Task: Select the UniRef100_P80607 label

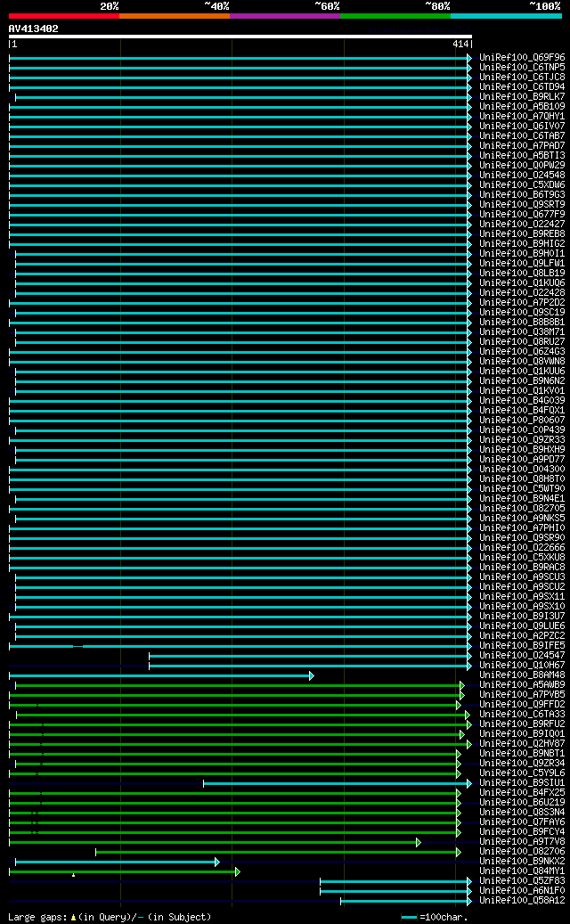Action: coord(522,421)
